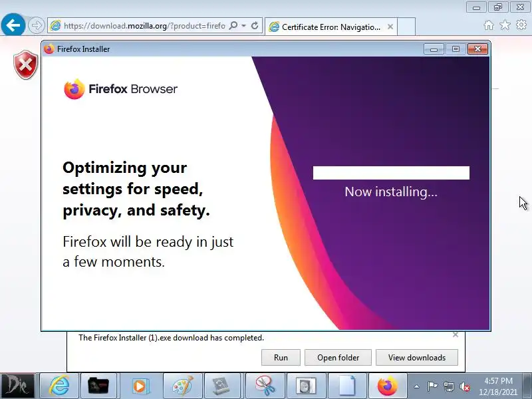This screenshot has width=532, height=399.
Task: Open the Start menu button
Action: click(18, 386)
